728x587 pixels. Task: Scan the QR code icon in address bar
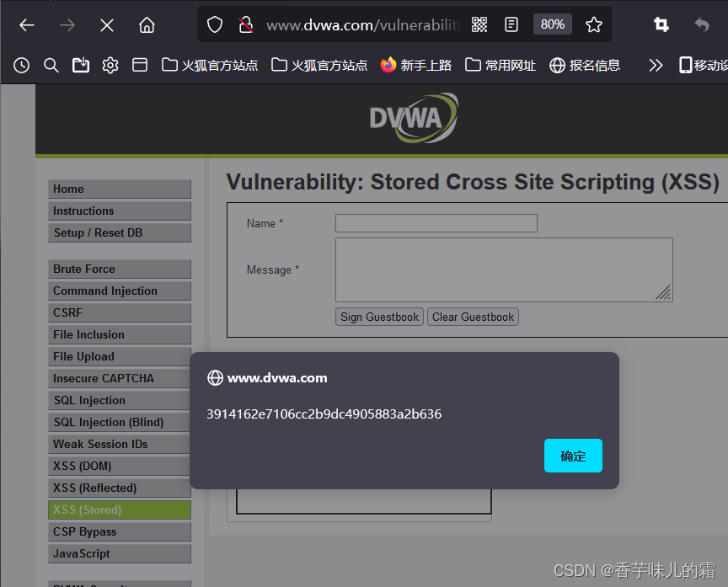[x=479, y=24]
